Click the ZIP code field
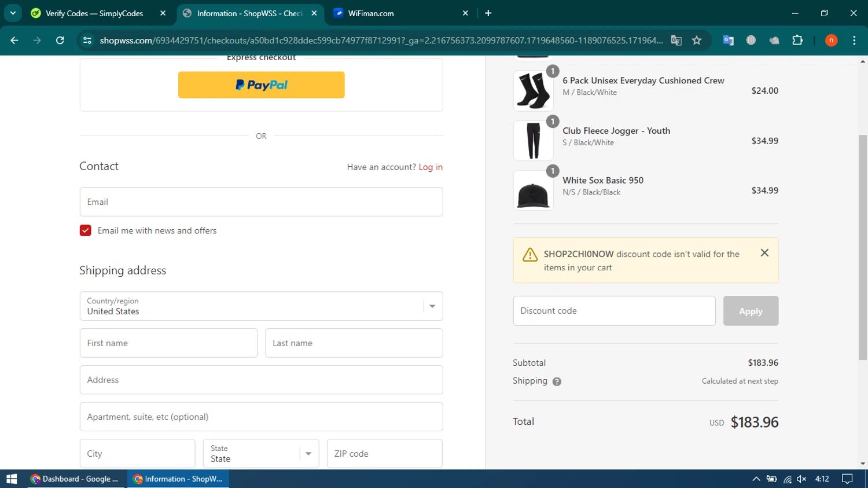 tap(384, 454)
